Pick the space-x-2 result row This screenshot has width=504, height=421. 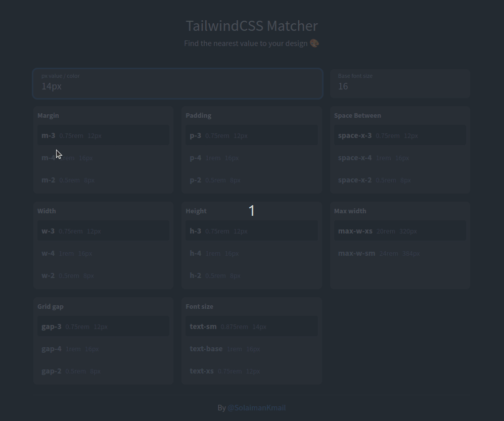point(400,180)
